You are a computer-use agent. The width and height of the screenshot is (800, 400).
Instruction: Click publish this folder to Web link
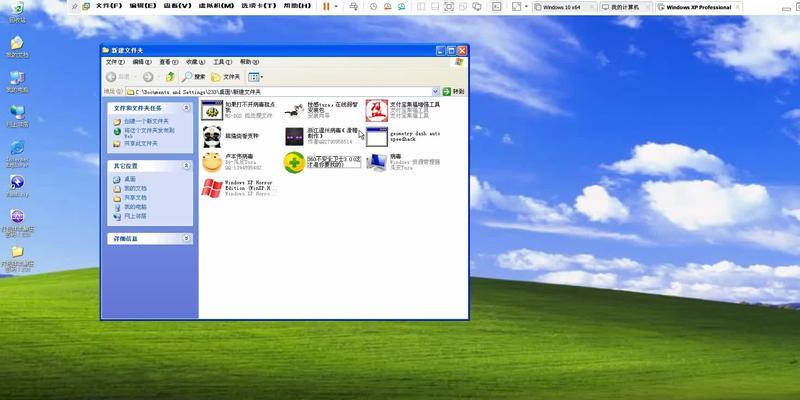(x=149, y=133)
